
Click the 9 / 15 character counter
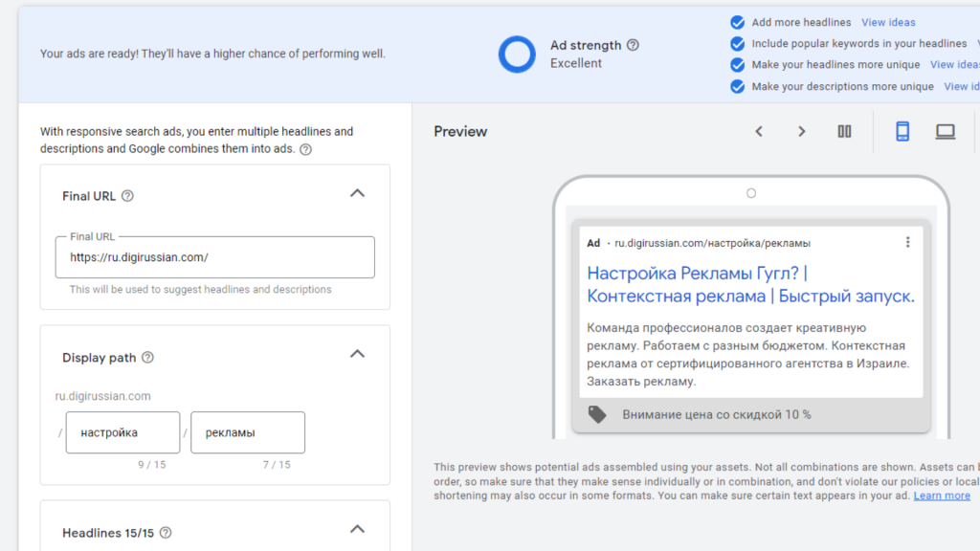(152, 465)
